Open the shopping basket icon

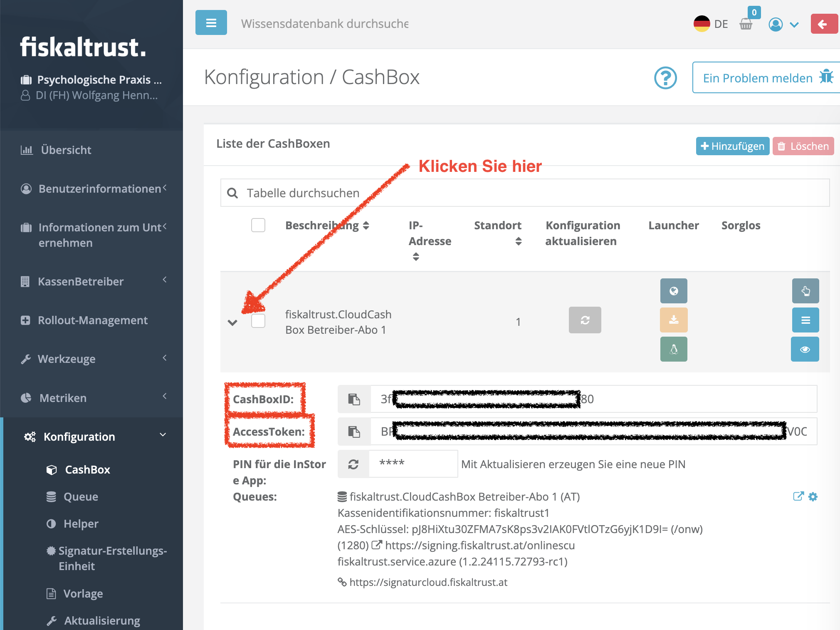pyautogui.click(x=746, y=24)
